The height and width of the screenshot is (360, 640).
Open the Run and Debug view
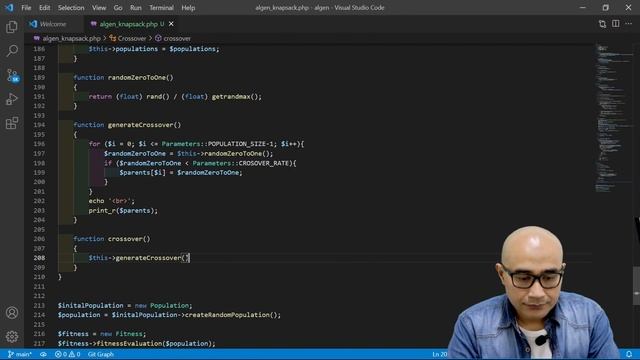coord(12,99)
